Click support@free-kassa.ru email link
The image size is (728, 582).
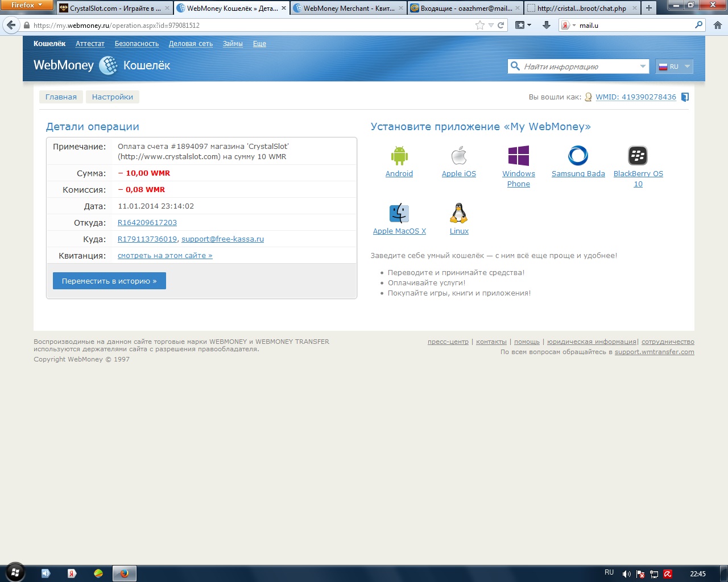click(x=222, y=239)
